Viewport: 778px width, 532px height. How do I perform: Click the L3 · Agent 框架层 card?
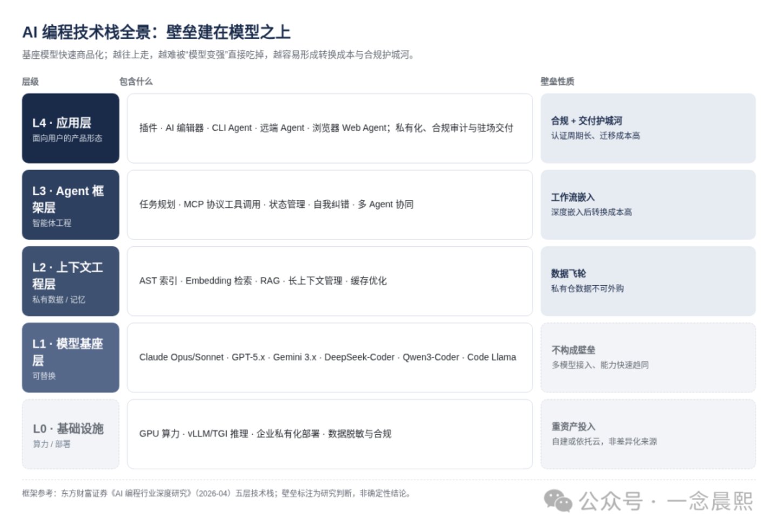coord(70,205)
